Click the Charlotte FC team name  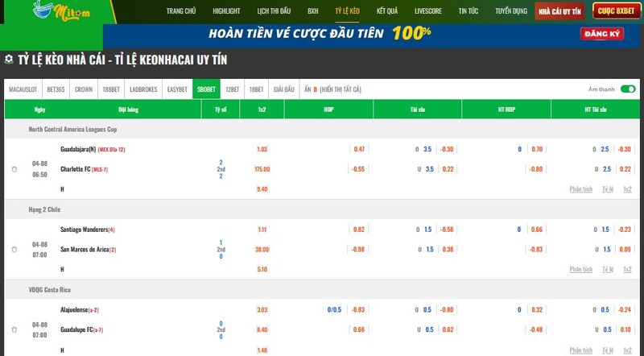click(76, 169)
